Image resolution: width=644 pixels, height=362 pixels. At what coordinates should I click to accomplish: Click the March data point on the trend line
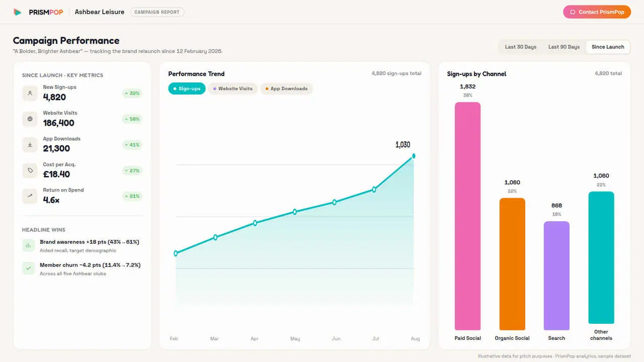pyautogui.click(x=215, y=237)
